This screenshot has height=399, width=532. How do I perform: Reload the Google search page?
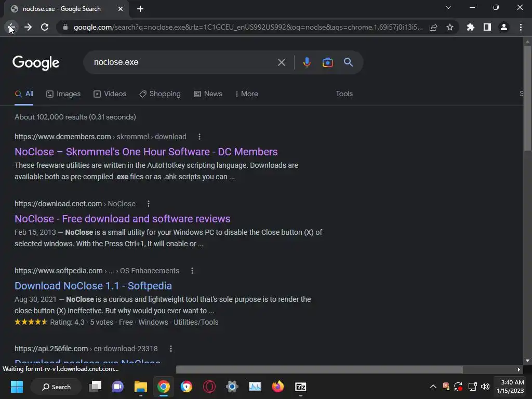point(45,27)
